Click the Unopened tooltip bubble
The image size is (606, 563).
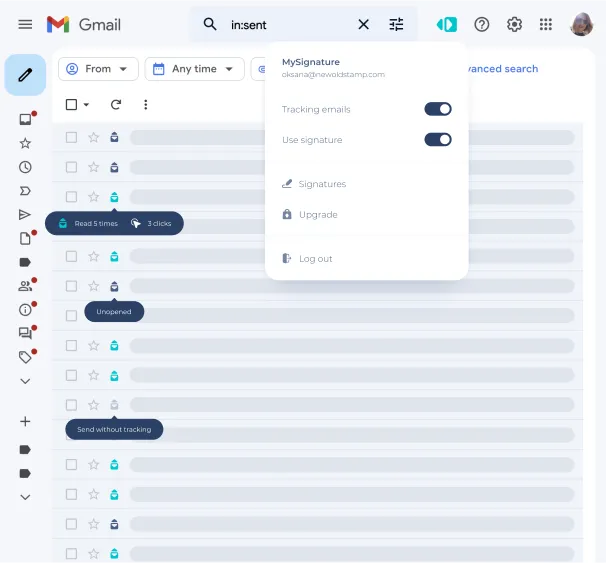pyautogui.click(x=114, y=311)
